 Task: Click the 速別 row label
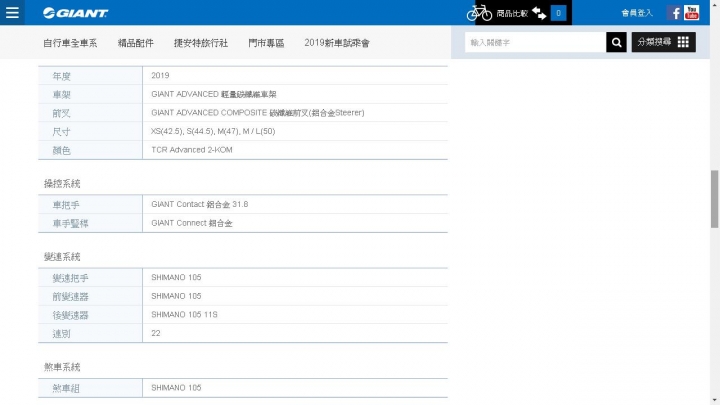(62, 334)
